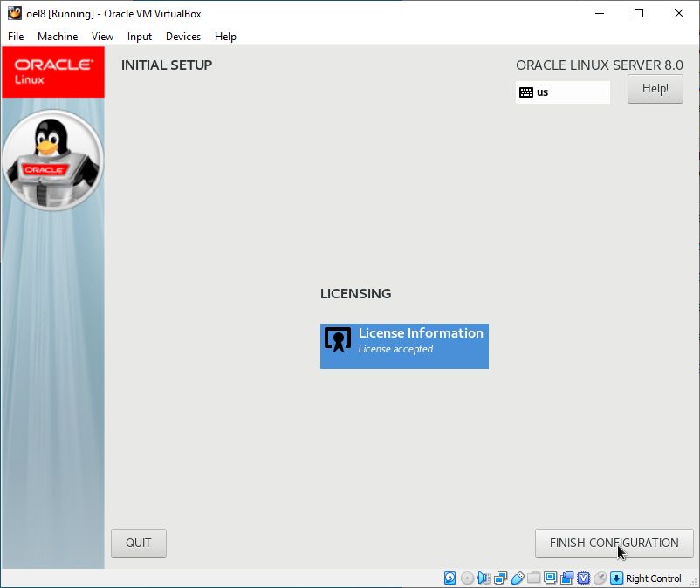Click the INITIAL SETUP title

point(167,65)
